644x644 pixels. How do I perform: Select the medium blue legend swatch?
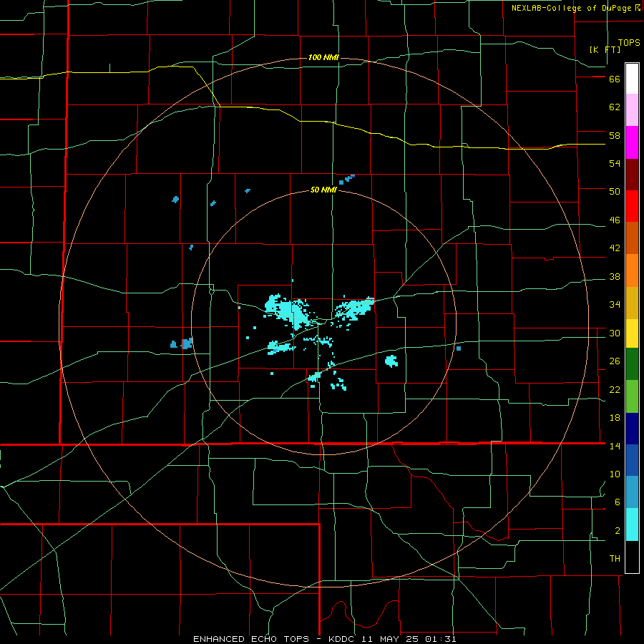coord(632,460)
